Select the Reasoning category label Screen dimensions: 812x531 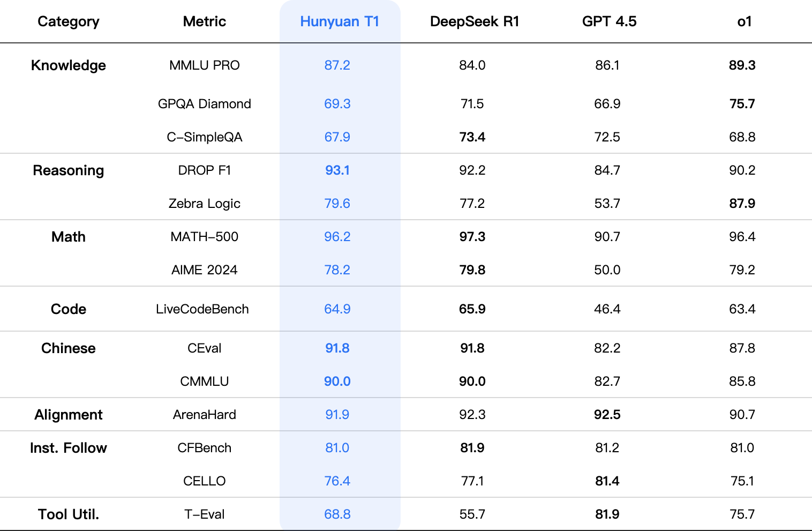[x=69, y=170]
